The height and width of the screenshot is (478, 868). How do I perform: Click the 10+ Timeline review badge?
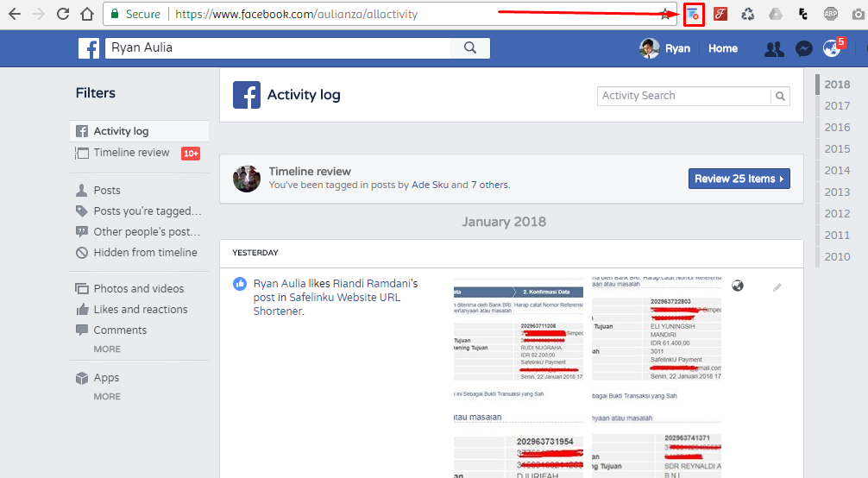[x=191, y=154]
